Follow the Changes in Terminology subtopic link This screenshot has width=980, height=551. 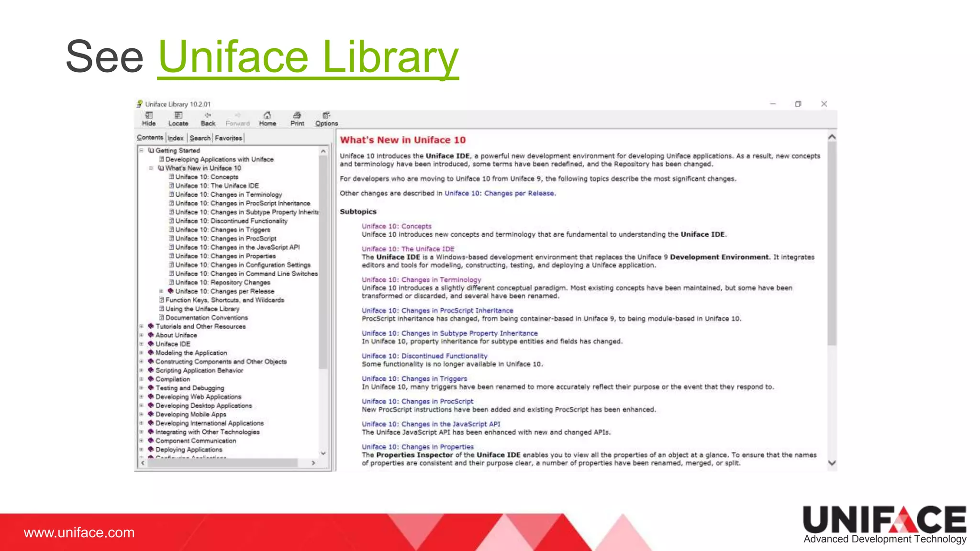coord(421,279)
